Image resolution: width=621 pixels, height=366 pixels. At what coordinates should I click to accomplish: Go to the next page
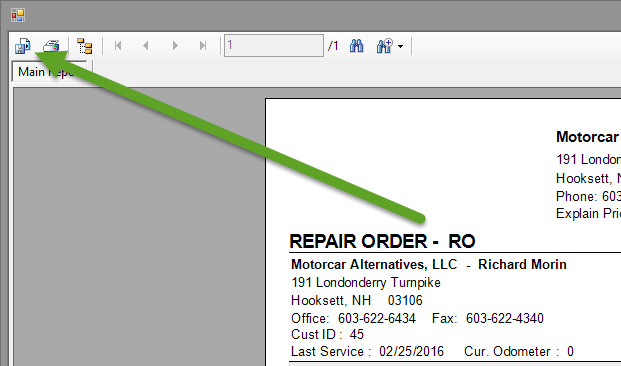(x=175, y=46)
